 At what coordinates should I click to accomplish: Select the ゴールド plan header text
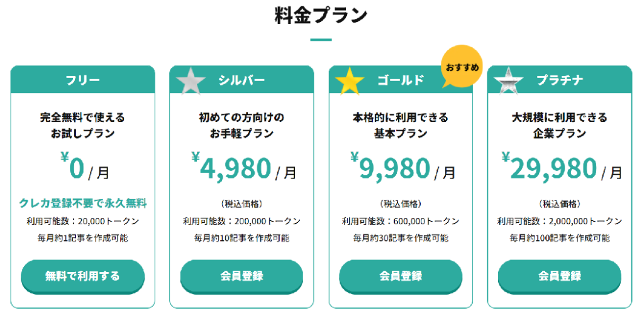401,80
